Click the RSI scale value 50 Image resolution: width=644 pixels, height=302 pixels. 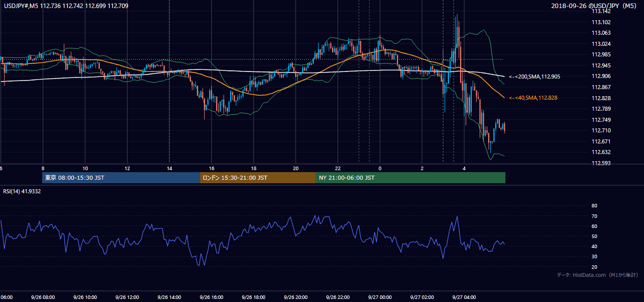click(x=594, y=236)
